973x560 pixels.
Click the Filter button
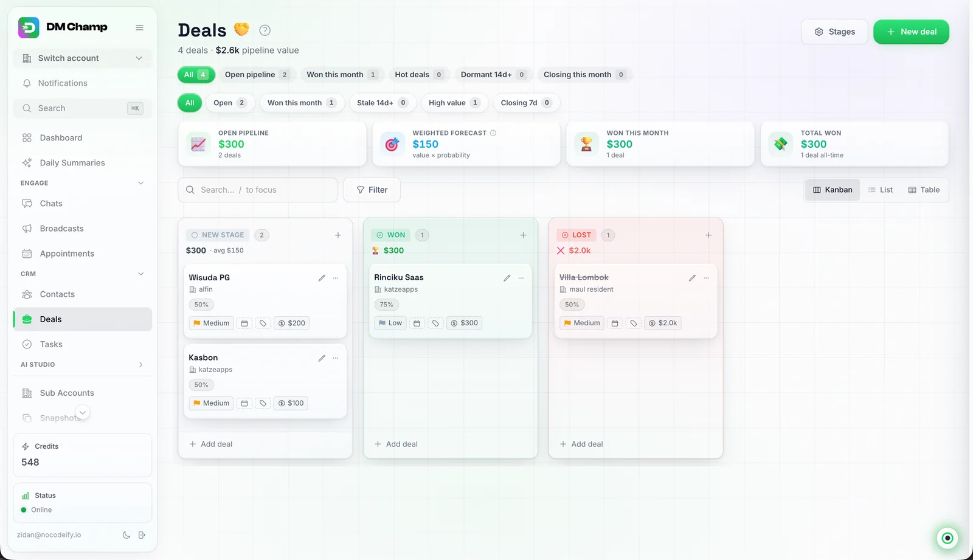click(372, 190)
